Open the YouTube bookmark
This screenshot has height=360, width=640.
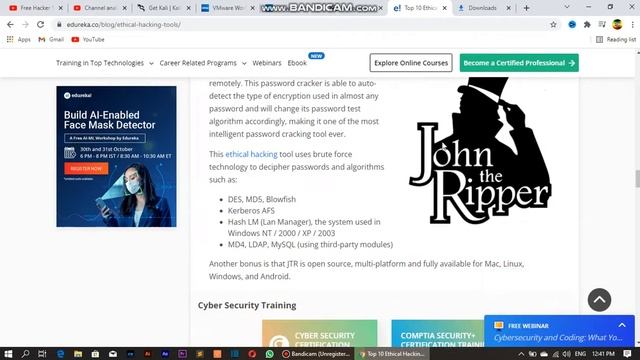tap(88, 40)
